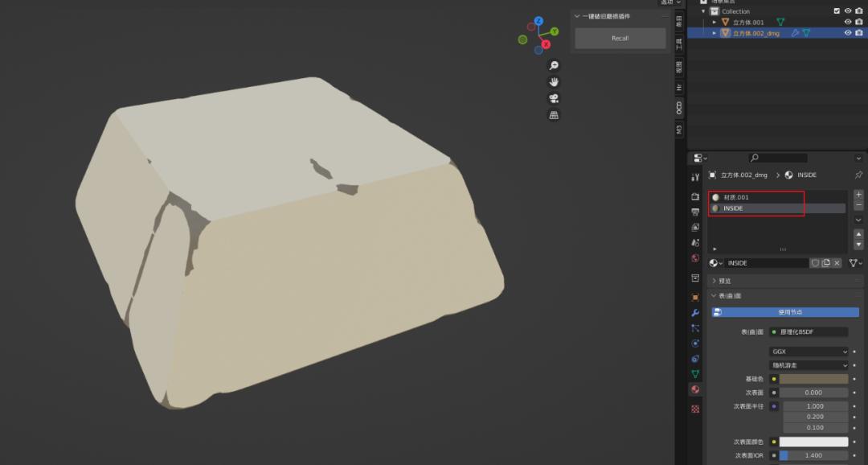868x465 pixels.
Task: Expand 立方体.001 in the outliner tree
Action: pyautogui.click(x=714, y=23)
